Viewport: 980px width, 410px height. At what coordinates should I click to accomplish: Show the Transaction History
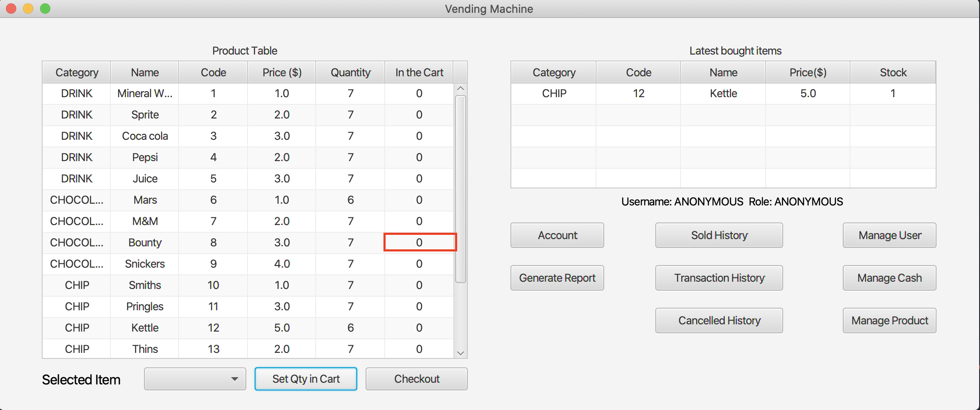719,278
